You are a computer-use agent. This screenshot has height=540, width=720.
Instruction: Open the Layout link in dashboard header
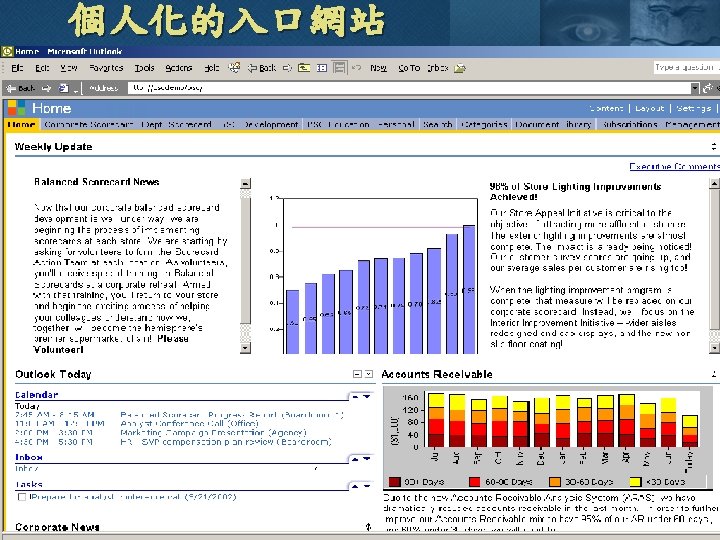coord(650,108)
